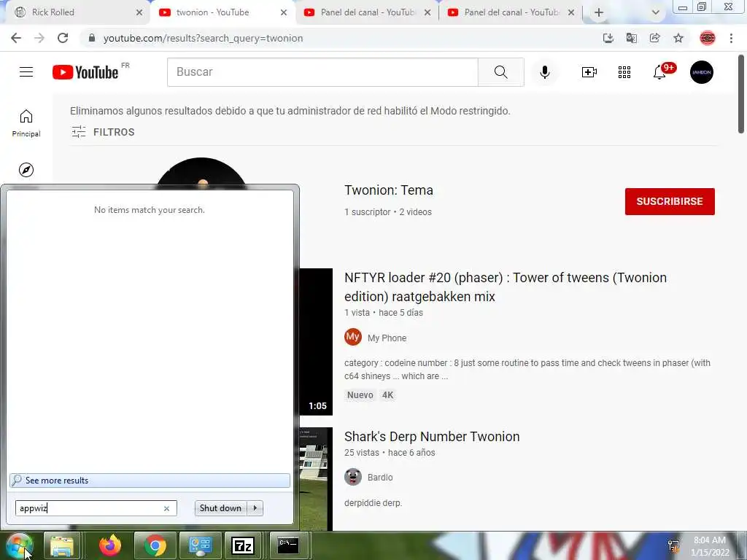This screenshot has height=560, width=747.
Task: Go back with browser back arrow
Action: click(x=16, y=38)
